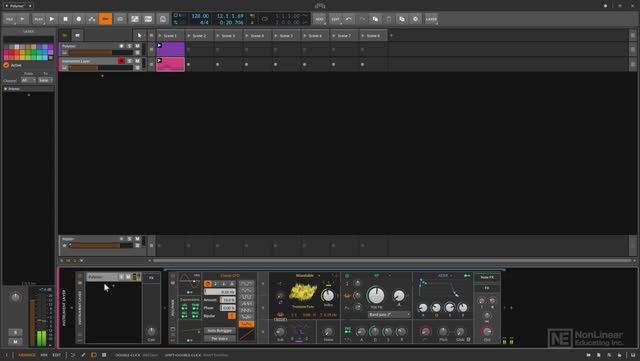Toggle the Bipolar switch in the LFO
640x361 pixels.
pyautogui.click(x=231, y=316)
